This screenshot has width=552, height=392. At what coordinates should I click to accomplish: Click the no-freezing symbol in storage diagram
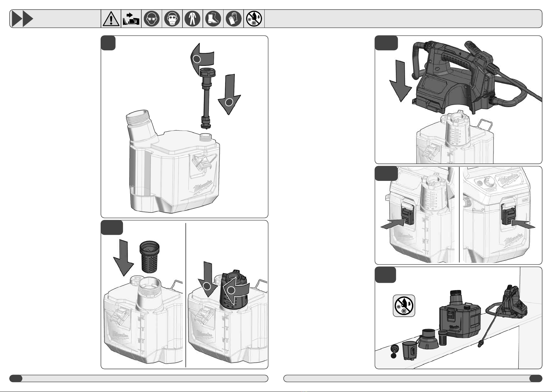[404, 306]
